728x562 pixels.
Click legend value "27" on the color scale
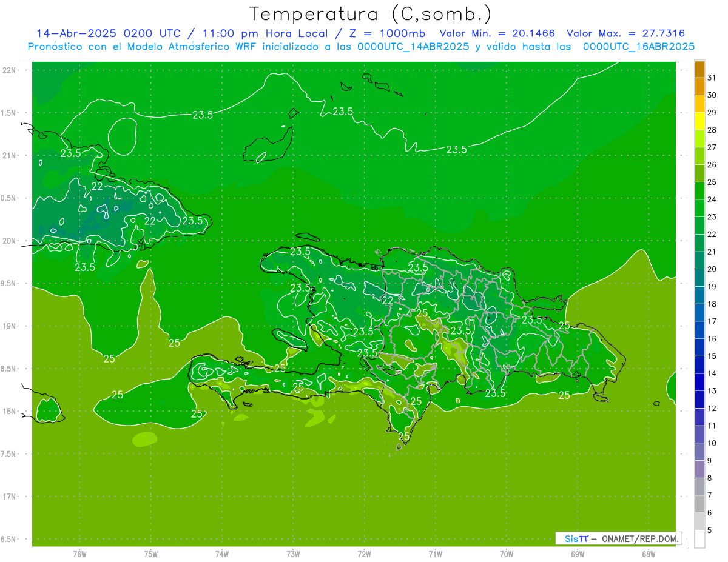tap(712, 147)
